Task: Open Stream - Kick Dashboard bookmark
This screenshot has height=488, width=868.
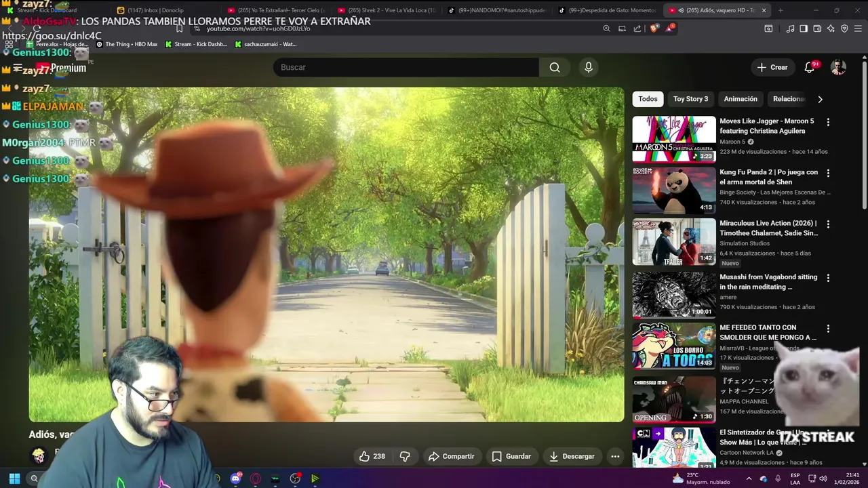Action: (x=197, y=44)
